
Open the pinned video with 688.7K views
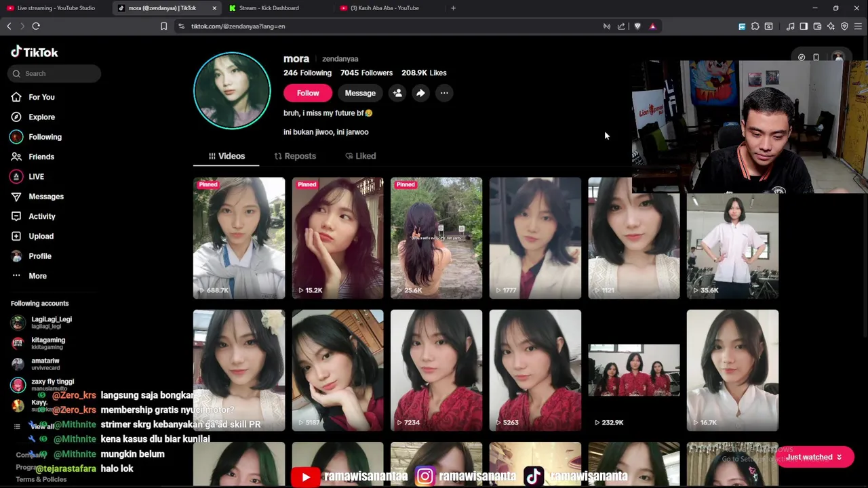coord(239,238)
